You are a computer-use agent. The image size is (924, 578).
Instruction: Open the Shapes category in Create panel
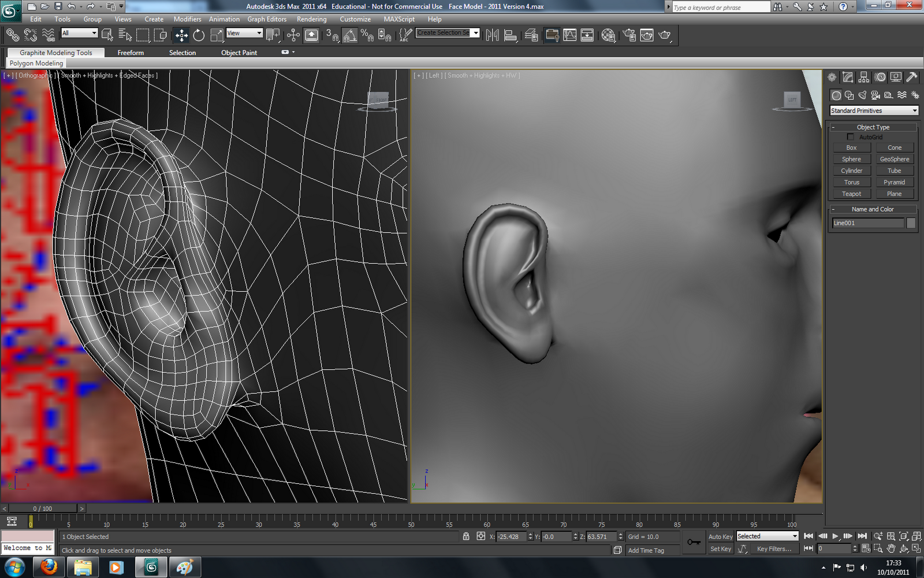point(849,95)
